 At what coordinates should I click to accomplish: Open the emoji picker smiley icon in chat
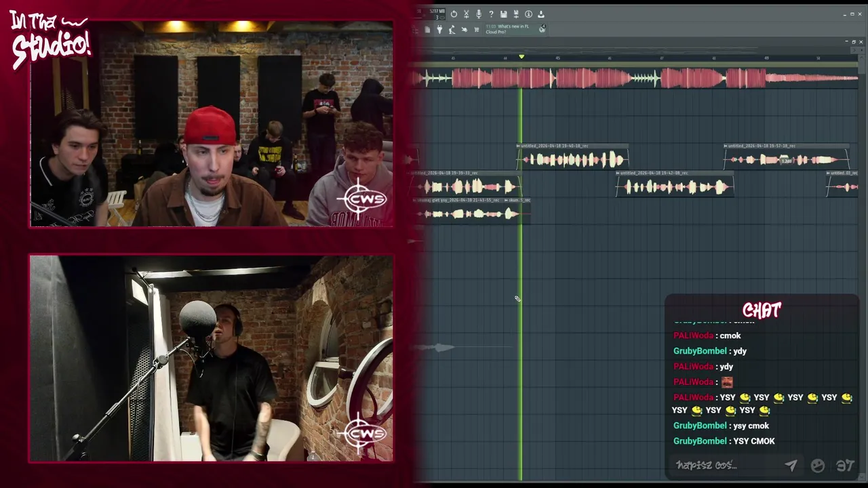tap(818, 466)
